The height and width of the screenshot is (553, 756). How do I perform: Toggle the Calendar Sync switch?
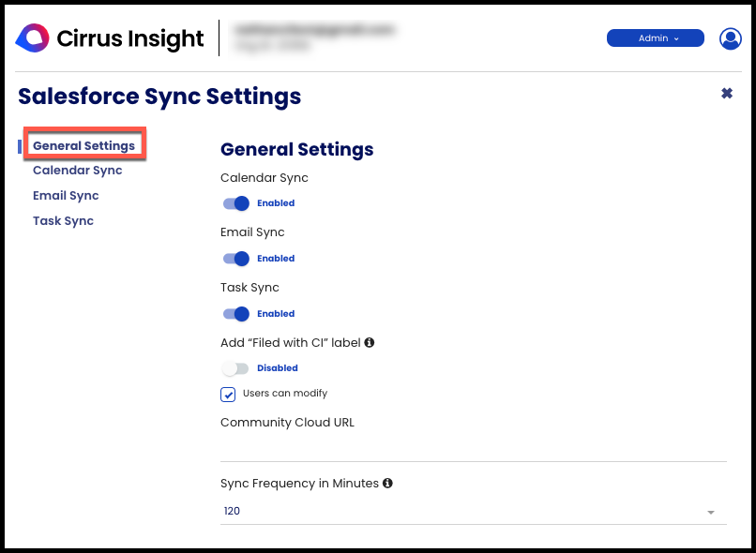pyautogui.click(x=235, y=203)
